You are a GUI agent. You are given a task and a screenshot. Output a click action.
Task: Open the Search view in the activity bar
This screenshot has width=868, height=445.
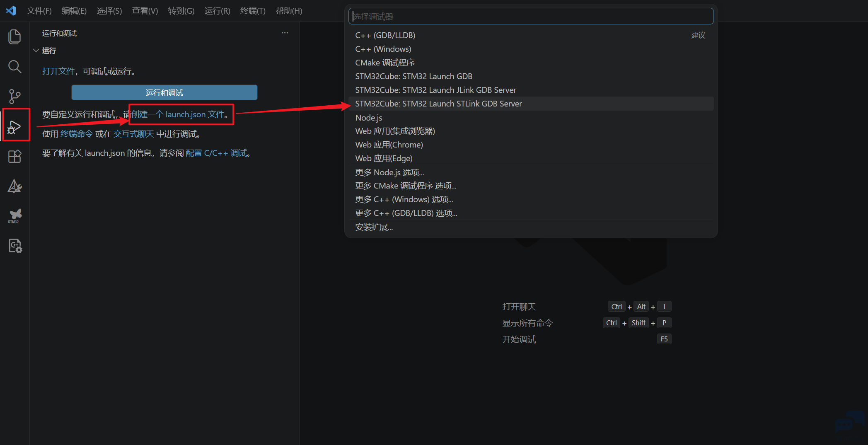coord(15,66)
